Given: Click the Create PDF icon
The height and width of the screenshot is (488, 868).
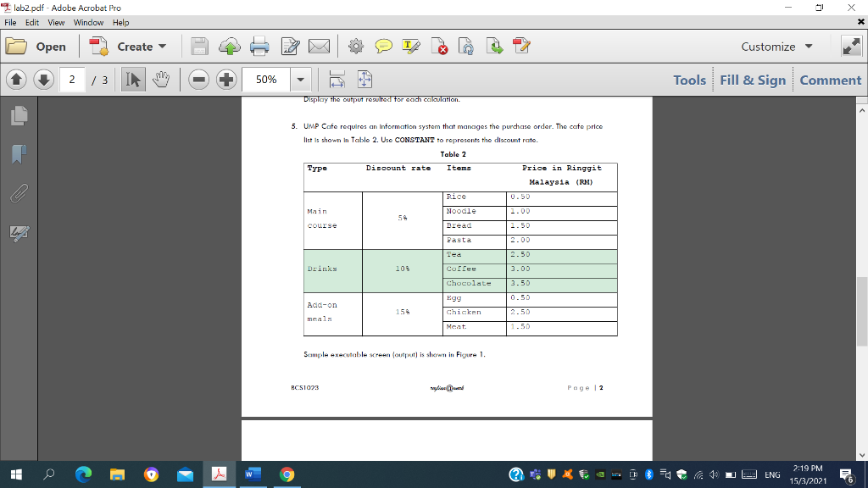Looking at the screenshot, I should (98, 47).
